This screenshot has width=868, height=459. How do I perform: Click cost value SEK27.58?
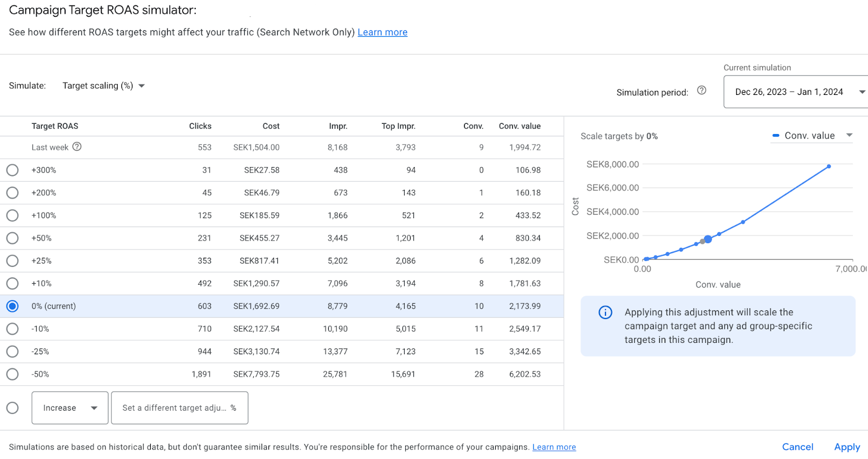(261, 170)
